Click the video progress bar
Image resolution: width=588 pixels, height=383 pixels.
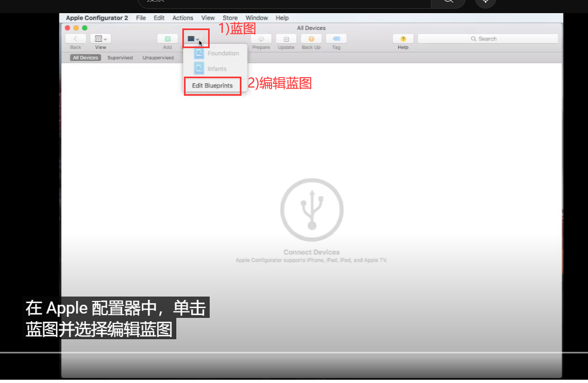pos(294,353)
